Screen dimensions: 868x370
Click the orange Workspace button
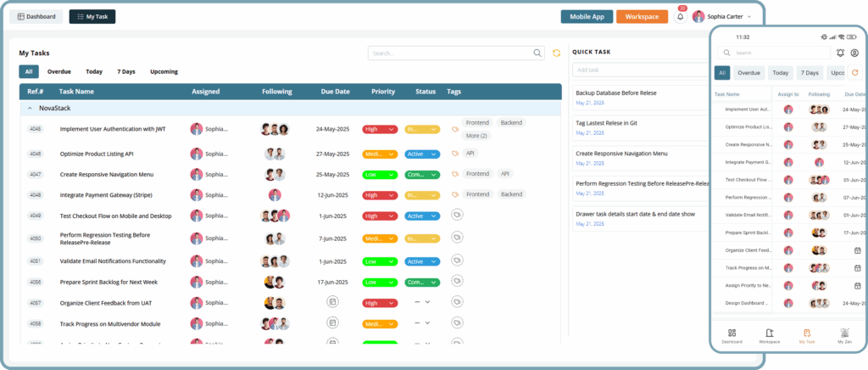642,16
